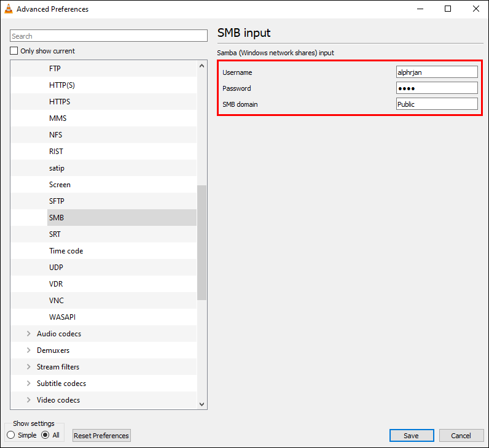Select HTTP(S) in the module tree
The height and width of the screenshot is (448, 489).
(x=62, y=85)
